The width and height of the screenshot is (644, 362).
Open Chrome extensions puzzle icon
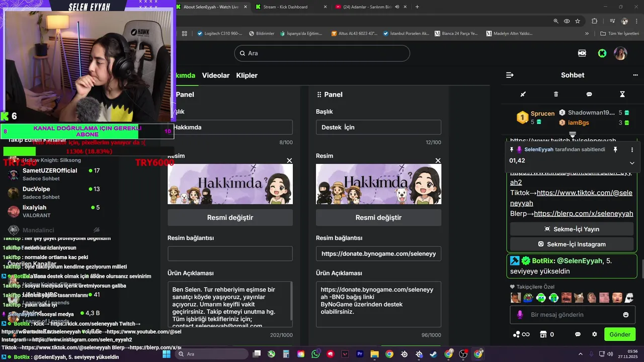595,21
